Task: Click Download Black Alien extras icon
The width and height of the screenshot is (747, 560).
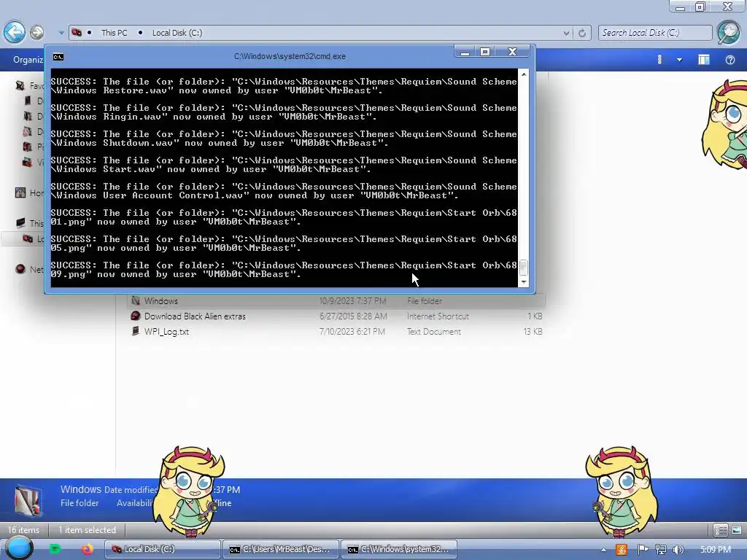Action: 135,316
